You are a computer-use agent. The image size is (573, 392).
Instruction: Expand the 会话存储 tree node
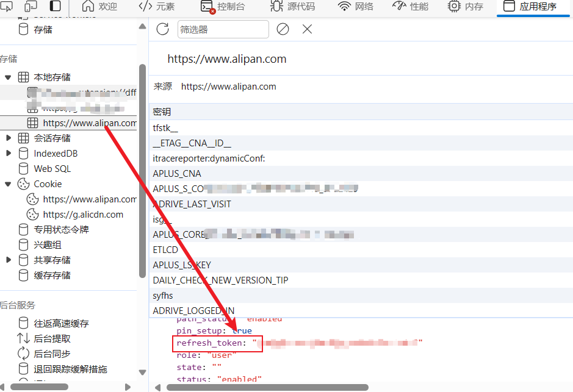click(9, 138)
